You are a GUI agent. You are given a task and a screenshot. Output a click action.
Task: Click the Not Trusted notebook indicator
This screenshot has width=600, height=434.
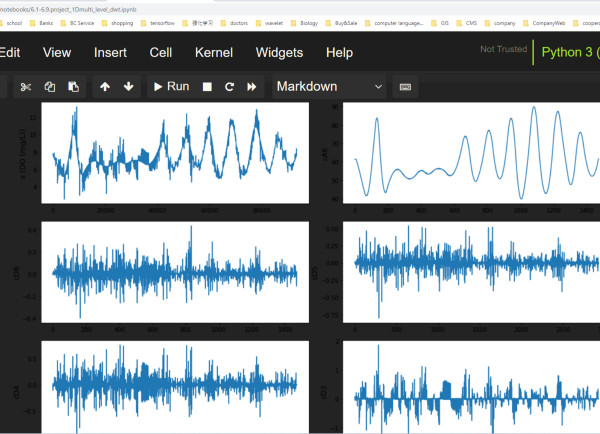click(501, 49)
